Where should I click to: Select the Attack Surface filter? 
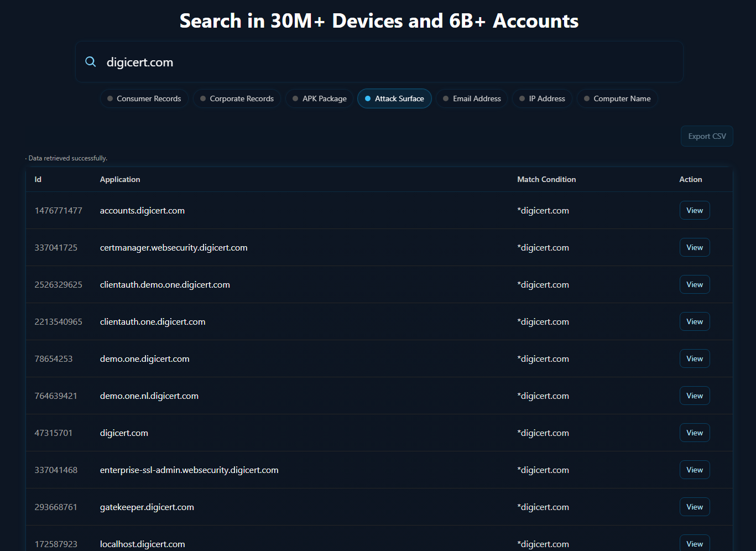394,98
